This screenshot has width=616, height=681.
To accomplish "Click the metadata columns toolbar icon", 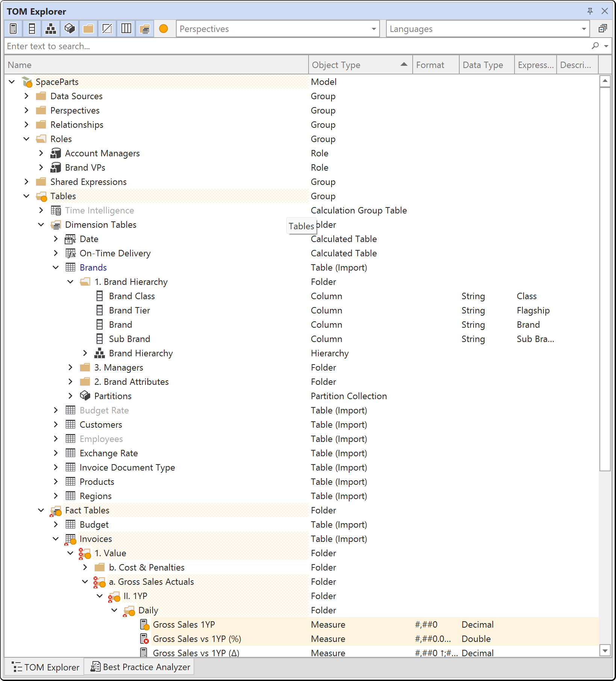I will click(126, 29).
